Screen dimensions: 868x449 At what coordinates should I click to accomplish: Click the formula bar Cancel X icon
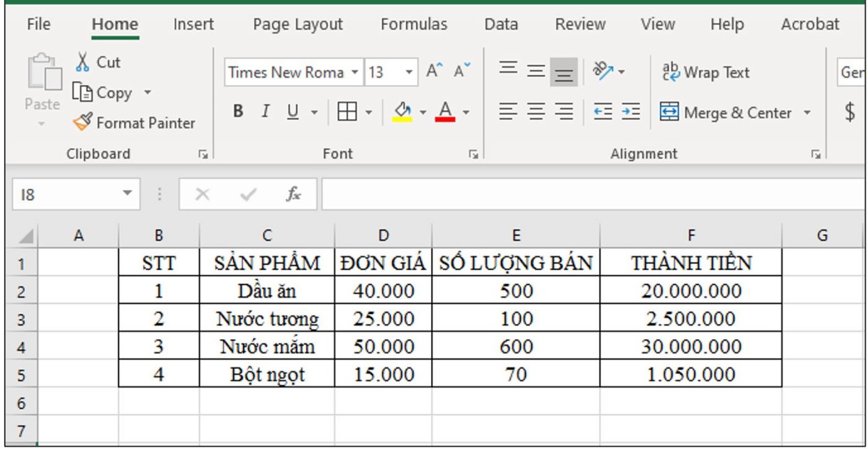click(201, 194)
